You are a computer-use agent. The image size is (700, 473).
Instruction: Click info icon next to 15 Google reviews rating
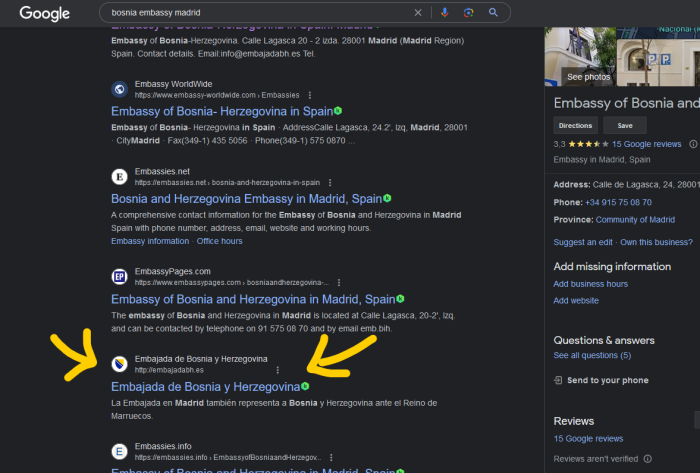pyautogui.click(x=693, y=144)
